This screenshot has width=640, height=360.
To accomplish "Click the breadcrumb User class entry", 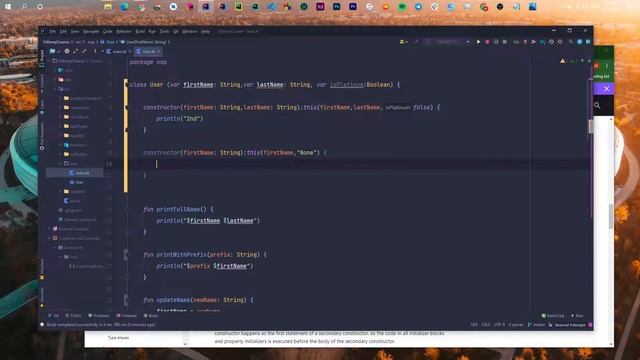I will tap(108, 42).
